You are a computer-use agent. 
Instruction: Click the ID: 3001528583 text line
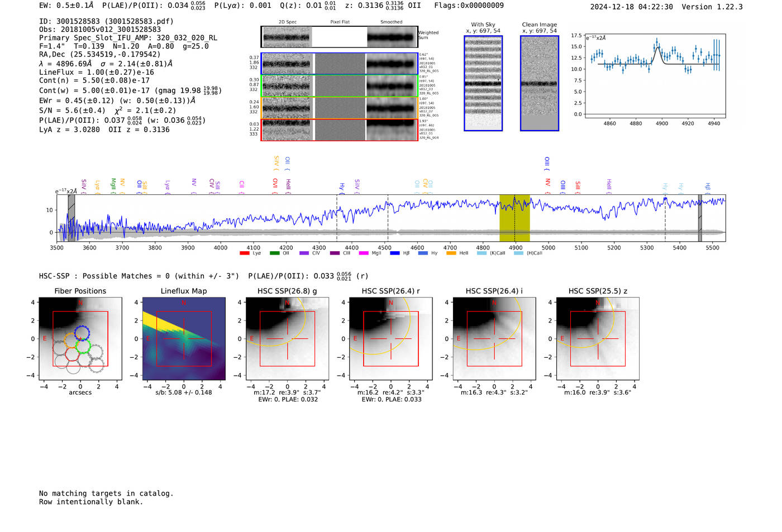(106, 21)
